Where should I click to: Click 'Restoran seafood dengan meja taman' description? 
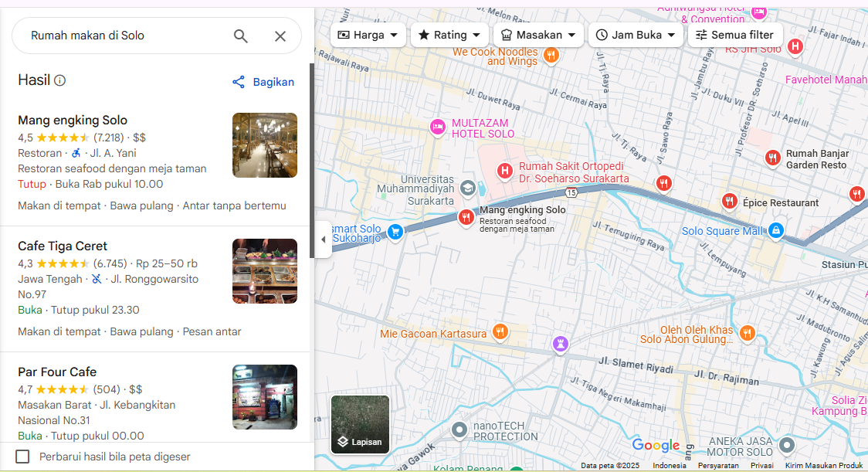click(112, 168)
